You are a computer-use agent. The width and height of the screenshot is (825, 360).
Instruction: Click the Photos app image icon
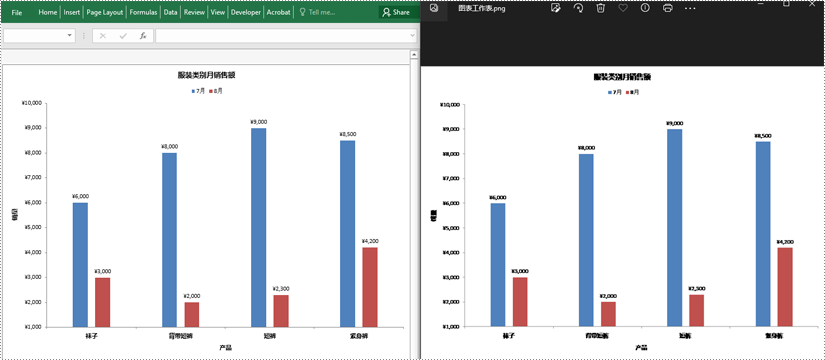[x=434, y=8]
